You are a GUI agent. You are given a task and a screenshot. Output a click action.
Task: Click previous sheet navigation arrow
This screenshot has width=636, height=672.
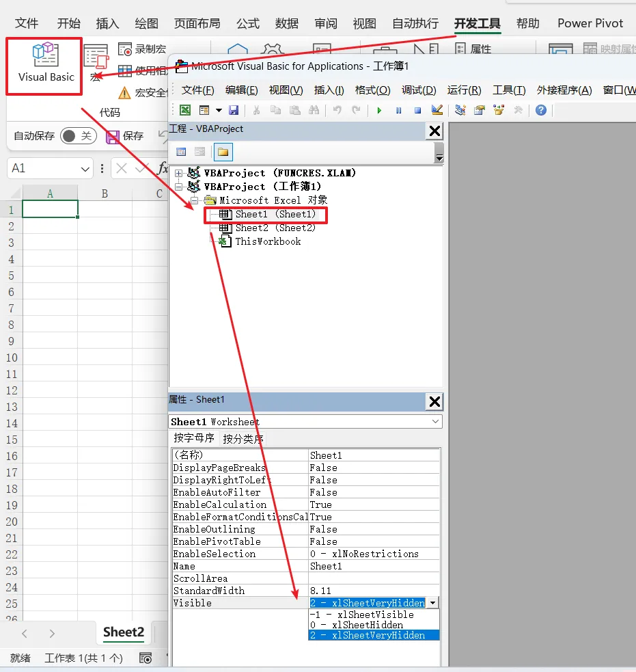[25, 634]
